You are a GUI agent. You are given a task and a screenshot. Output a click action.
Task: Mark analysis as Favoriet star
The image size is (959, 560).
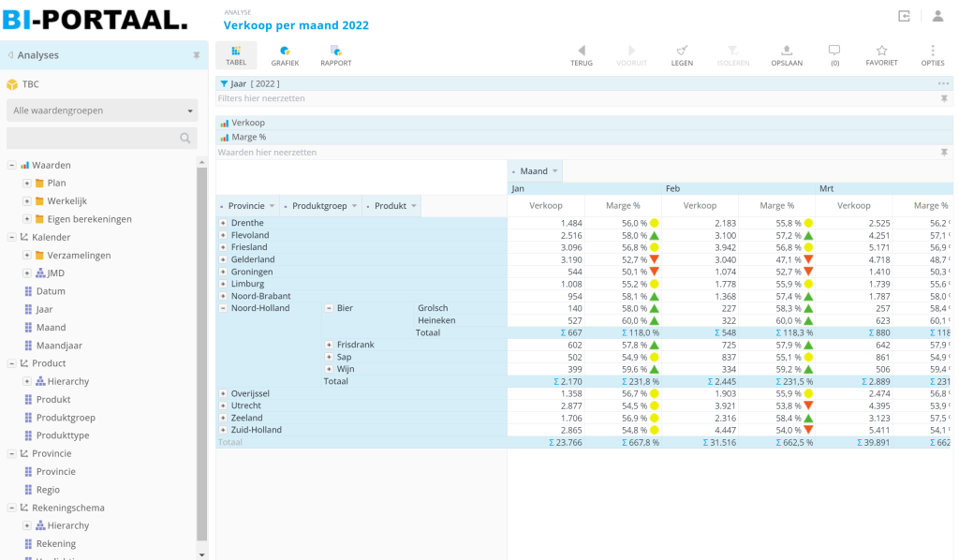point(881,55)
